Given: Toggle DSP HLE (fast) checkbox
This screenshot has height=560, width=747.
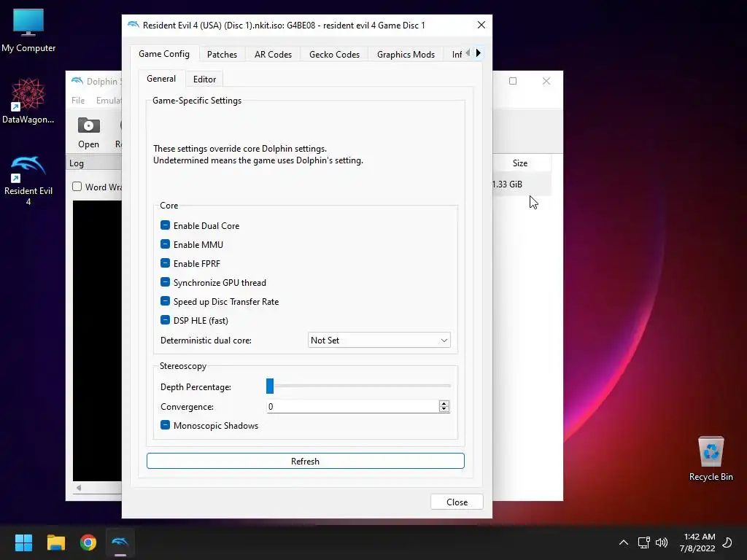Looking at the screenshot, I should click(166, 320).
